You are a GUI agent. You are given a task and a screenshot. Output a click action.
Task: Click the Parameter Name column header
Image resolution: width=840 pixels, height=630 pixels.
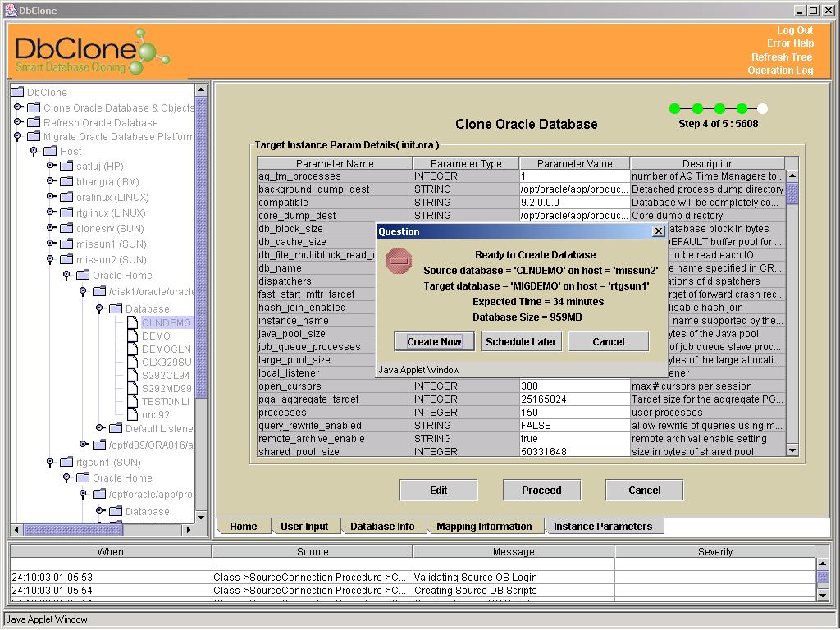335,163
